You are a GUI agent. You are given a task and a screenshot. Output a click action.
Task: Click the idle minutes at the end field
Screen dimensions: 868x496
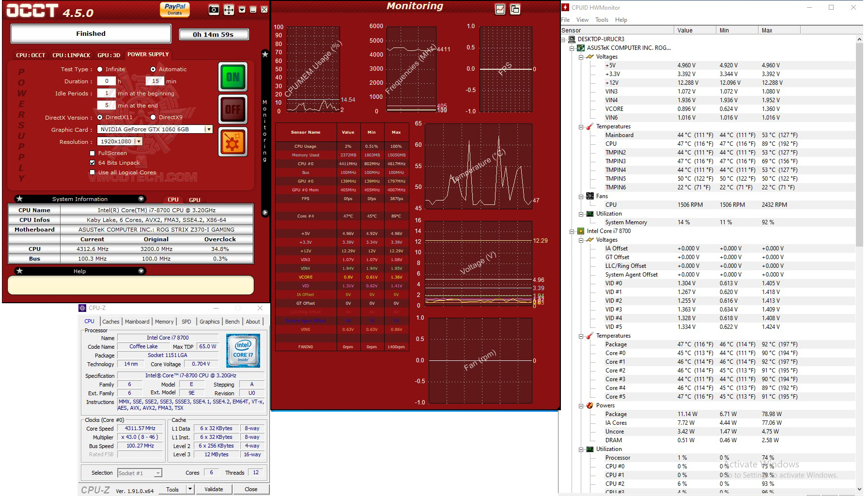[107, 105]
